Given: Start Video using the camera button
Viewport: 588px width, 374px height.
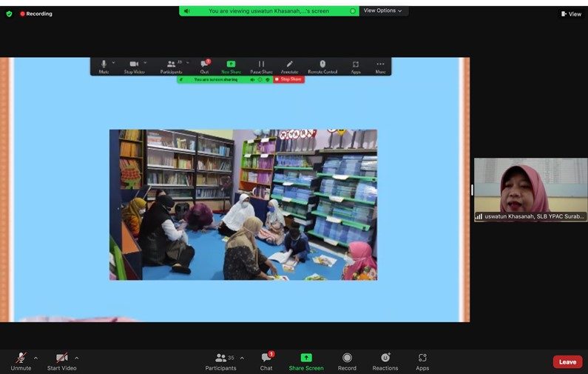Looking at the screenshot, I should pyautogui.click(x=61, y=359).
